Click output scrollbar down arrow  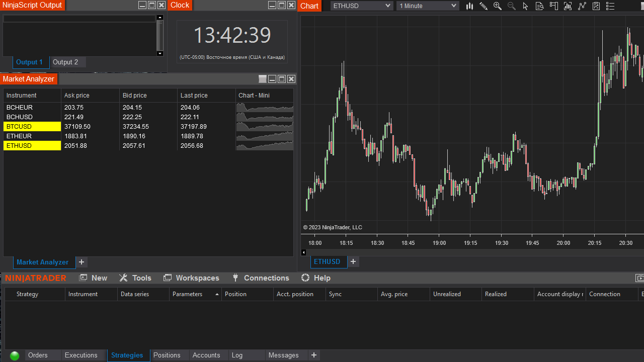[x=160, y=53]
